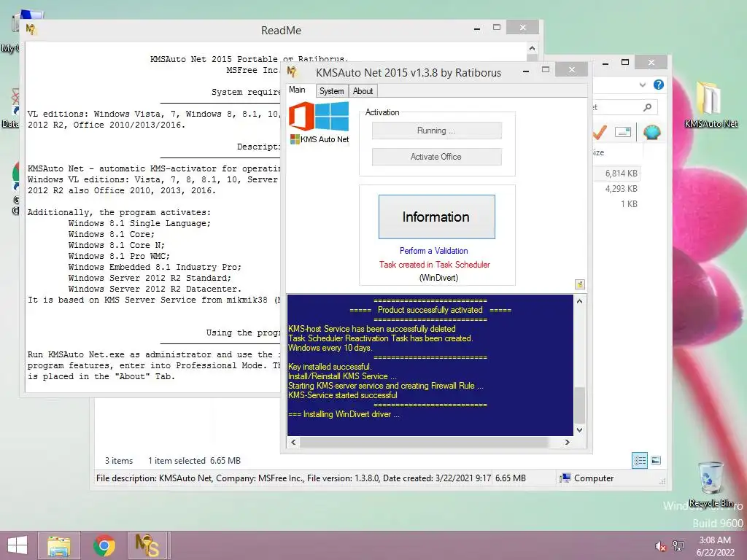Click the ReadMe window title bar icon

(x=31, y=29)
